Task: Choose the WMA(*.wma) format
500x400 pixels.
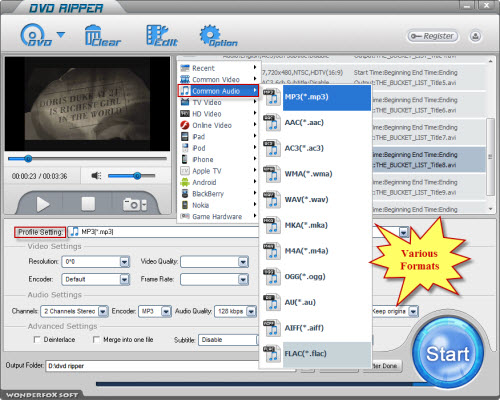Action: pos(316,174)
